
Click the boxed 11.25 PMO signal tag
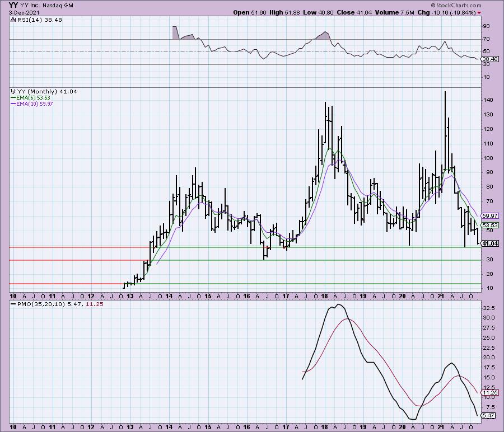click(490, 392)
